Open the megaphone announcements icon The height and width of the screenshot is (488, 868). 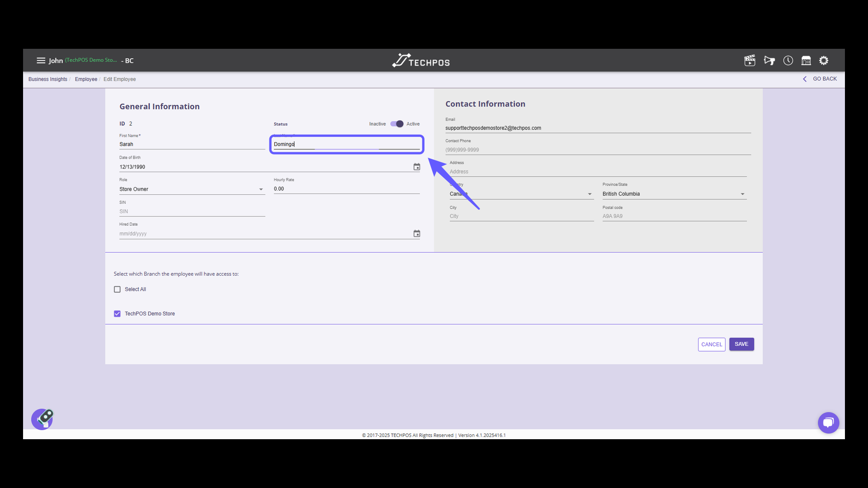pyautogui.click(x=769, y=61)
